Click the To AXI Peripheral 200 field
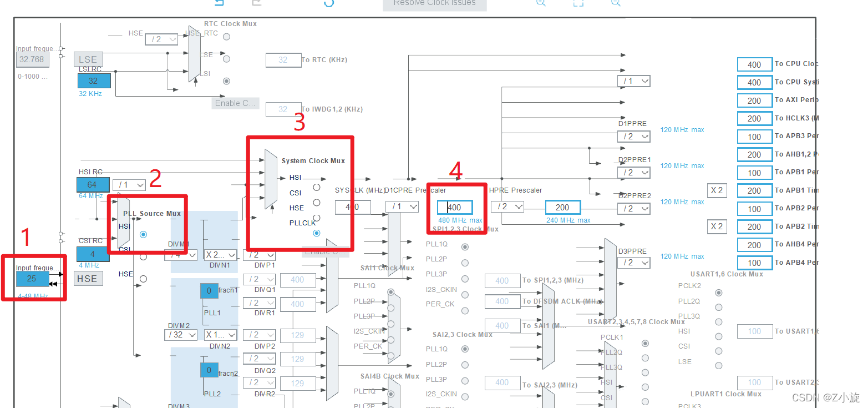Viewport: 868px width, 408px height. pos(754,100)
